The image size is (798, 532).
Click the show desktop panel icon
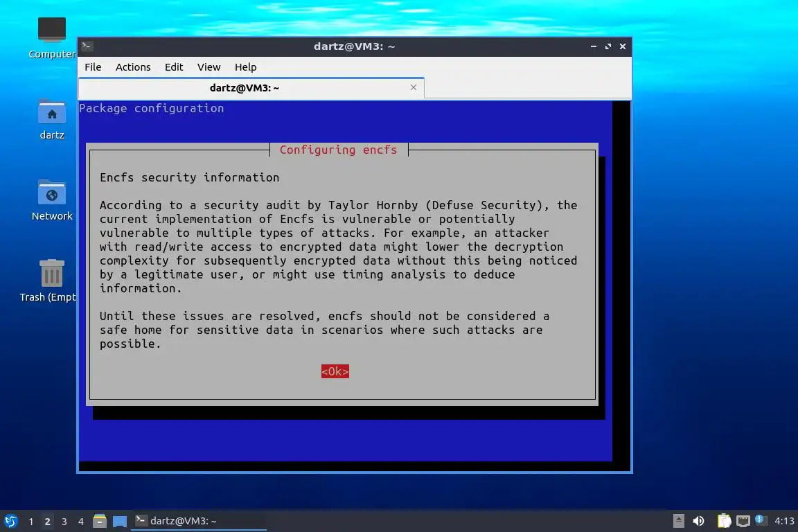(x=120, y=521)
